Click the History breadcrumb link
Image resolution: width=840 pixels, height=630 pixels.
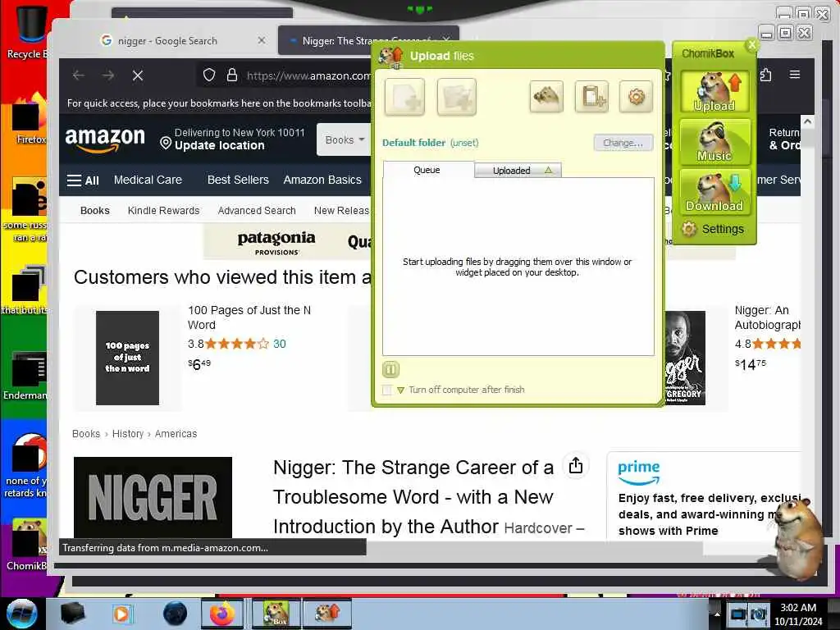click(x=128, y=434)
